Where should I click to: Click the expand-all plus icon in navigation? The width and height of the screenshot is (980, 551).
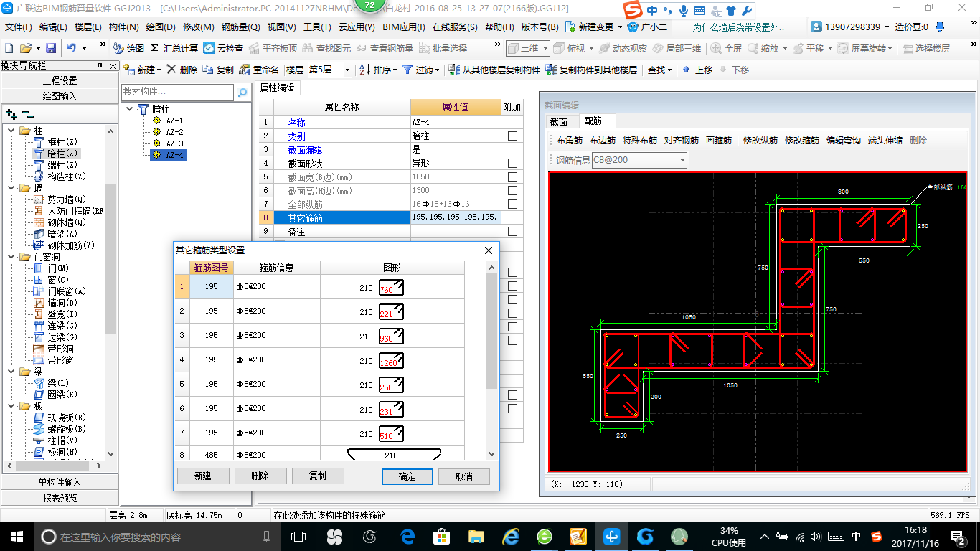tap(11, 113)
